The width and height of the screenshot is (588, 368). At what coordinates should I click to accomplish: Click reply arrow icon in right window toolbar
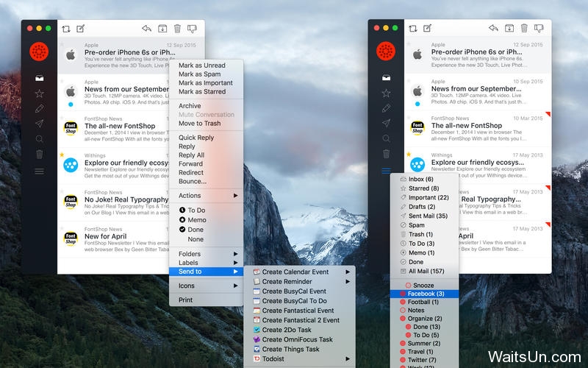point(493,28)
